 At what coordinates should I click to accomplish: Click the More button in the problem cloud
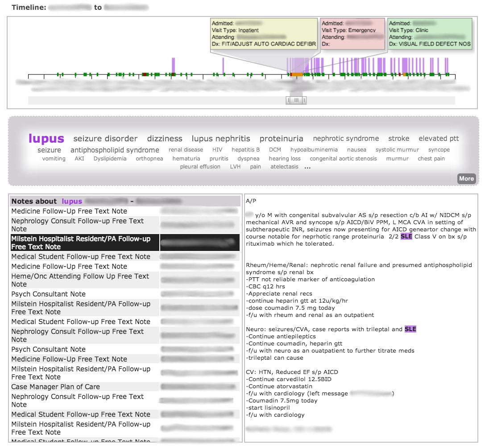466,178
